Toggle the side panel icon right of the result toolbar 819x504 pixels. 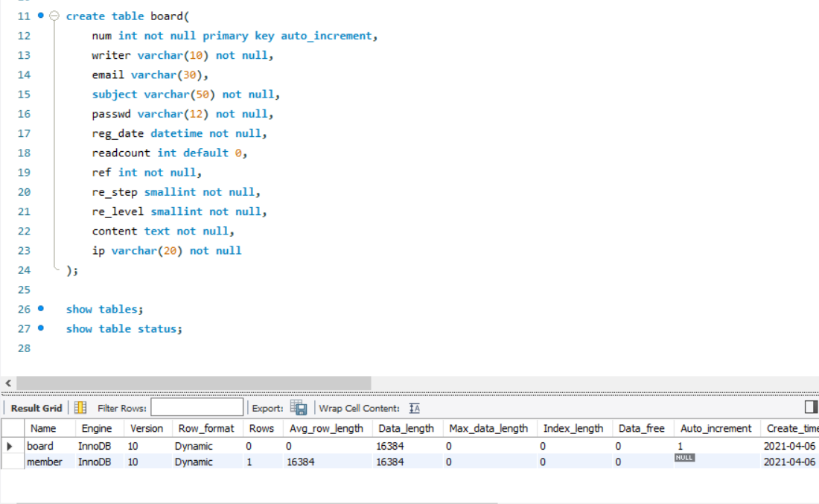[811, 407]
